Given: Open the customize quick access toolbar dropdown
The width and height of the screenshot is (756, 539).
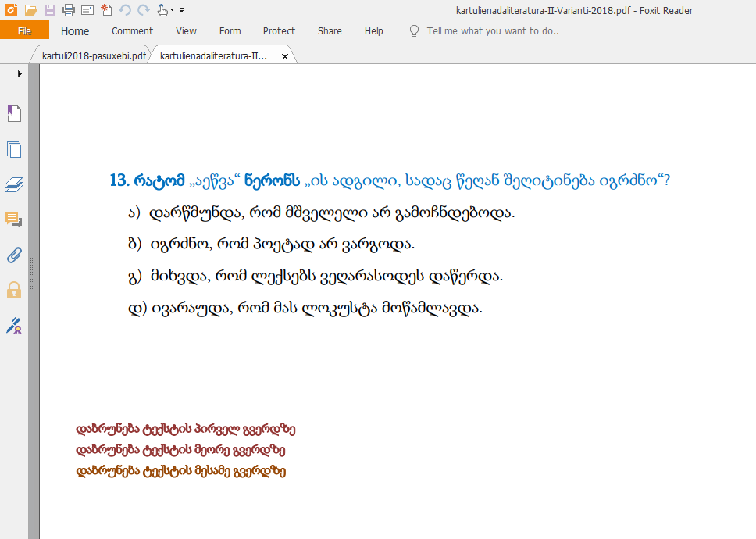Looking at the screenshot, I should click(x=181, y=10).
